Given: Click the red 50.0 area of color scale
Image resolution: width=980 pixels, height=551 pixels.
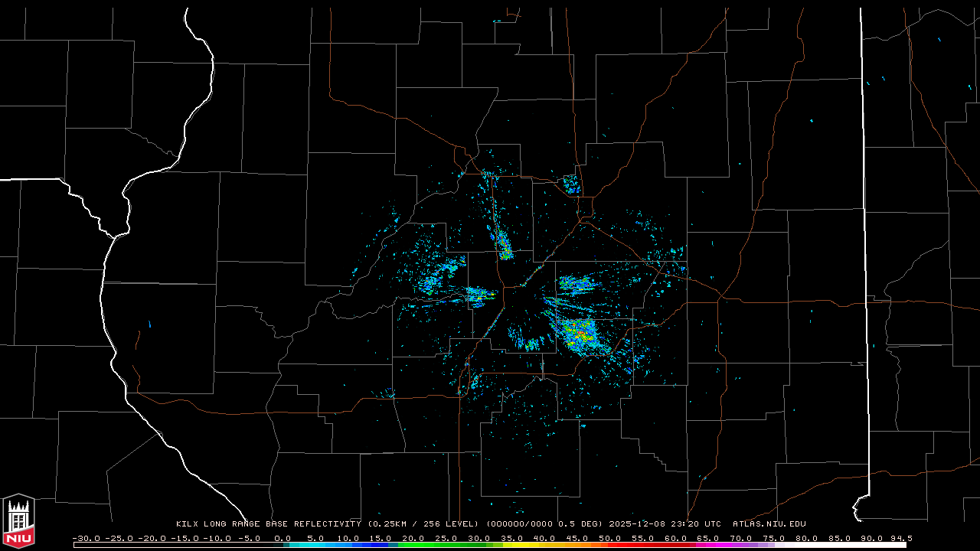Looking at the screenshot, I should [x=609, y=545].
